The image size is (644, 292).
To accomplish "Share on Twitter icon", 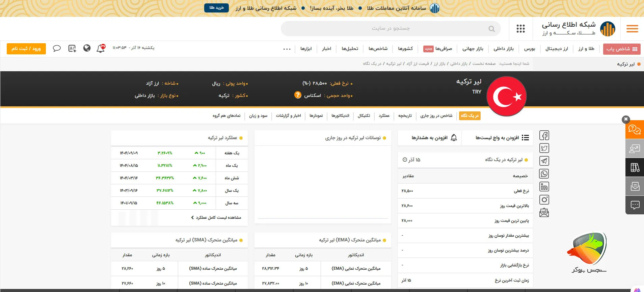I will pyautogui.click(x=544, y=148).
